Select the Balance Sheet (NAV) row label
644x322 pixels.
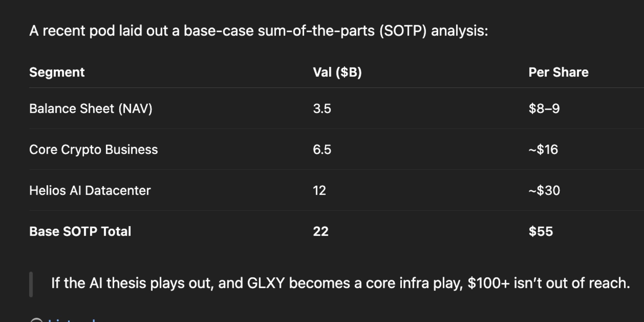[x=91, y=109]
